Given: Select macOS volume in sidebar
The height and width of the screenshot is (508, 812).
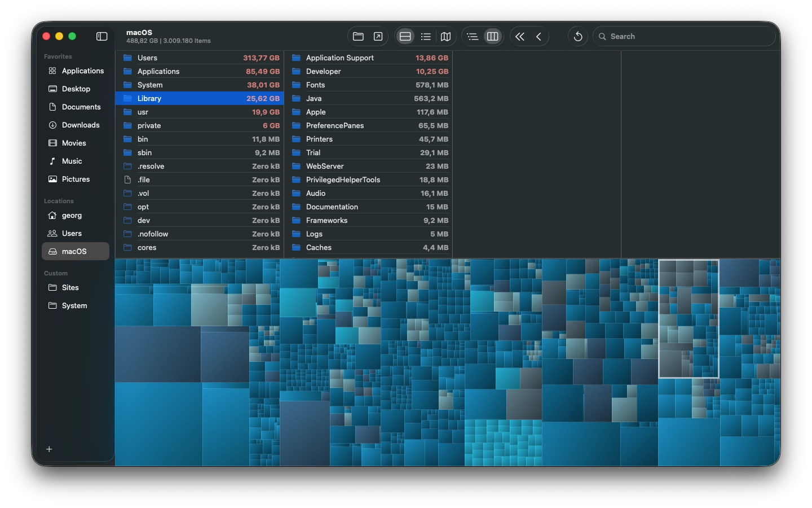Looking at the screenshot, I should coord(76,251).
